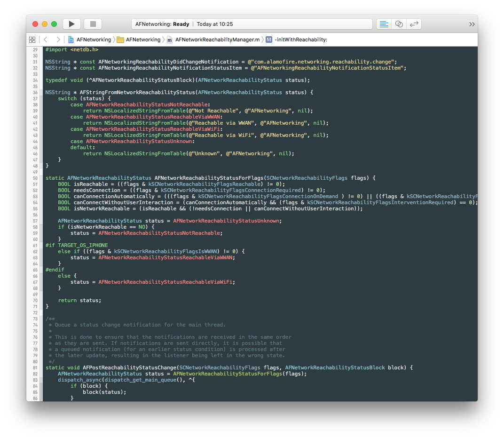The image size is (504, 439).
Task: Click '#if TARGET_OS_IPHONE' directive
Action: [77, 245]
